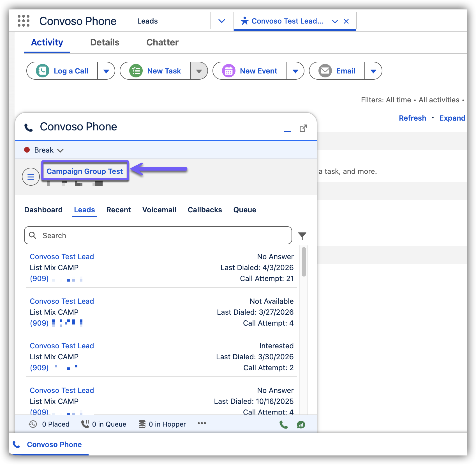
Task: Click the lead Search input field
Action: [158, 236]
